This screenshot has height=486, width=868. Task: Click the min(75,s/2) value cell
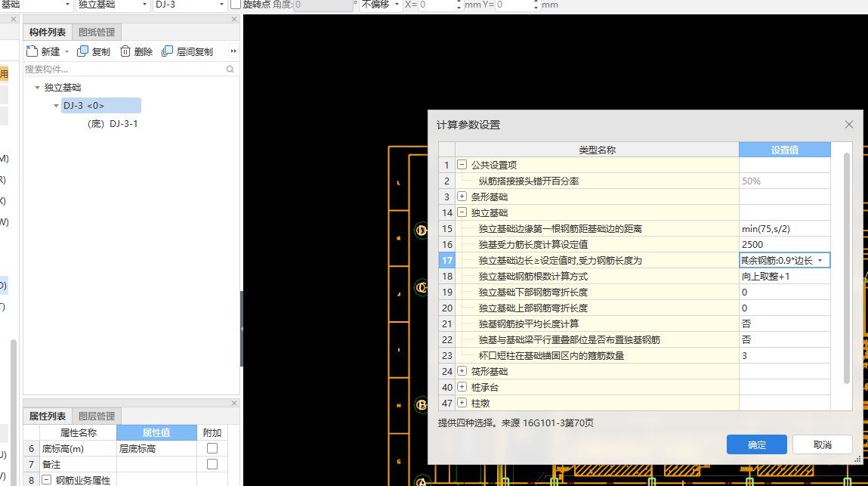784,228
